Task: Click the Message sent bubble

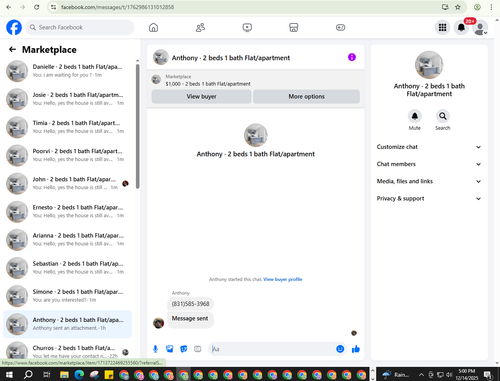Action: coord(190,319)
